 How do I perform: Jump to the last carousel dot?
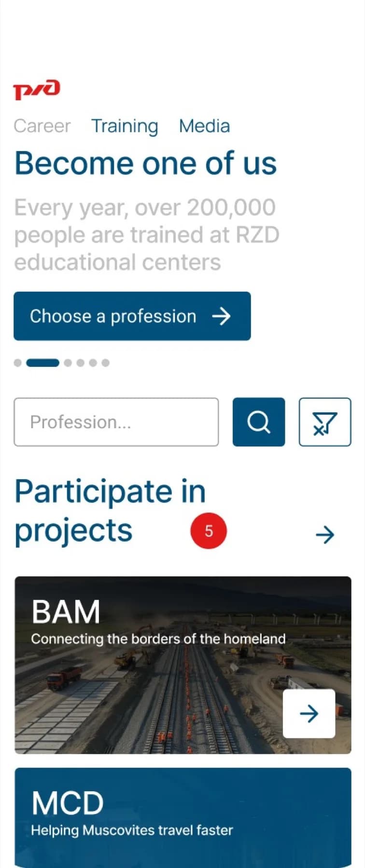106,363
